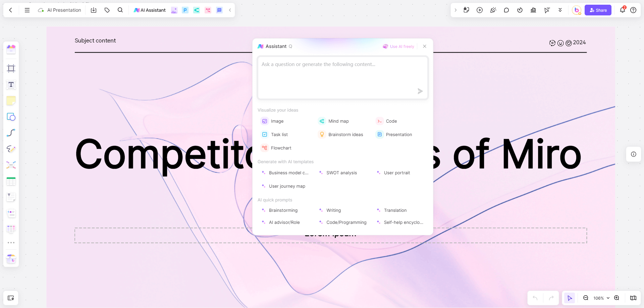Click Use AI freely link
644x308 pixels.
[x=398, y=47]
